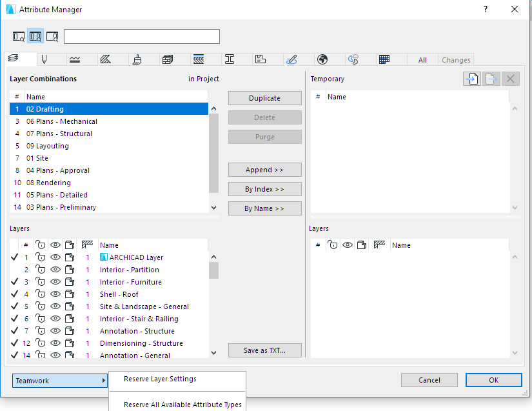Toggle visibility eye of Interior - Partition layer
The height and width of the screenshot is (411, 532).
coord(55,270)
